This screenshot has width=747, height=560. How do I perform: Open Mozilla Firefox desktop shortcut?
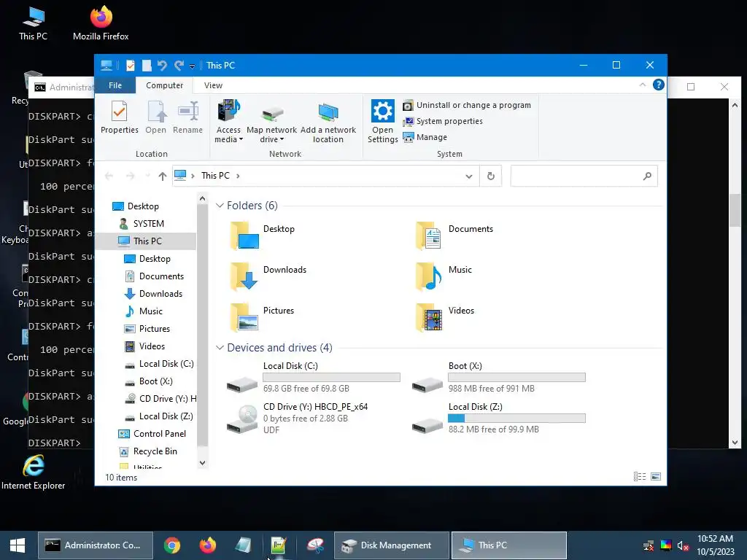[x=101, y=23]
